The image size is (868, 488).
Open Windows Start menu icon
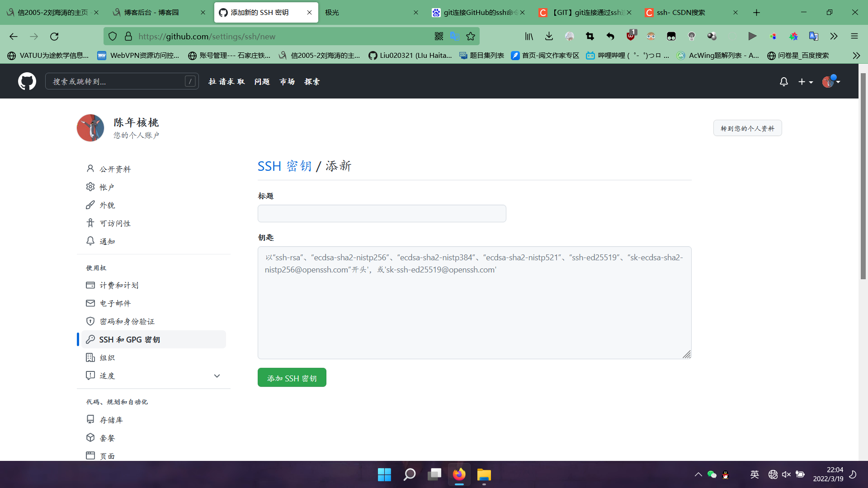tap(384, 474)
